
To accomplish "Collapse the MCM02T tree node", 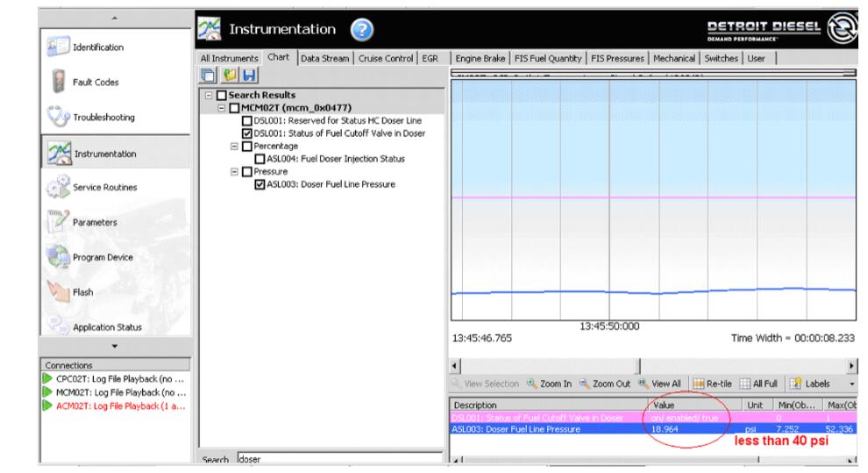I will point(222,108).
